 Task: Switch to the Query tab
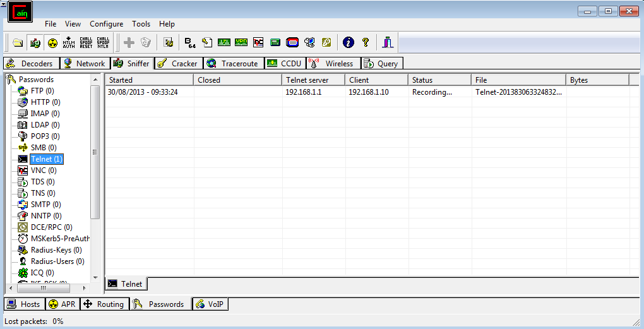coord(382,63)
